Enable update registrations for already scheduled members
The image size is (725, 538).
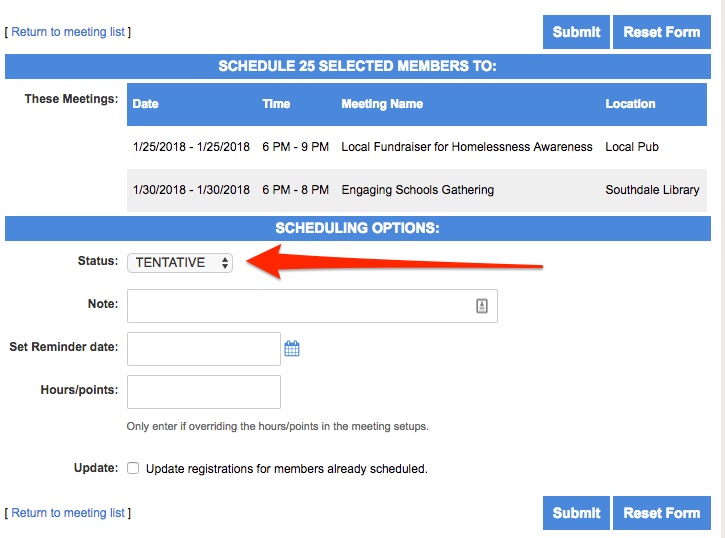click(x=133, y=468)
